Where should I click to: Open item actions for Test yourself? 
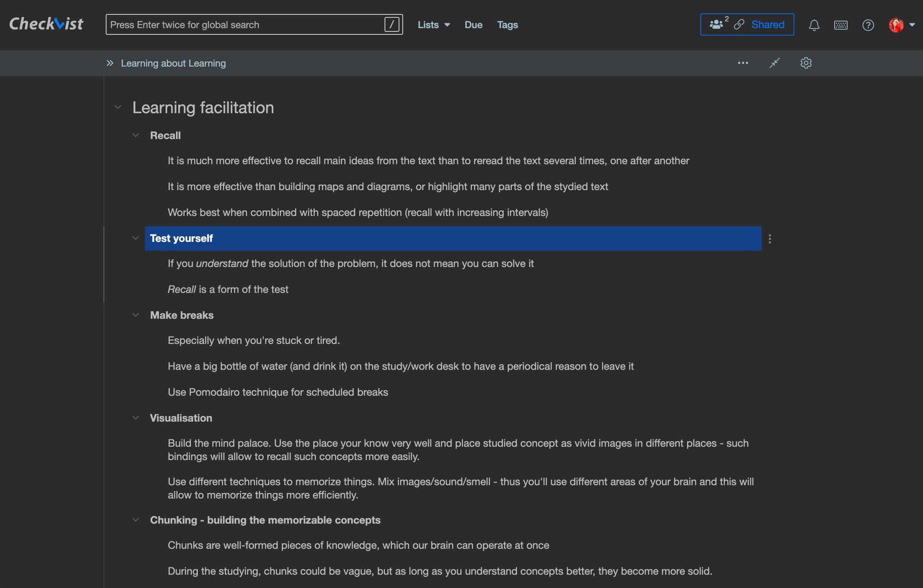click(x=770, y=239)
